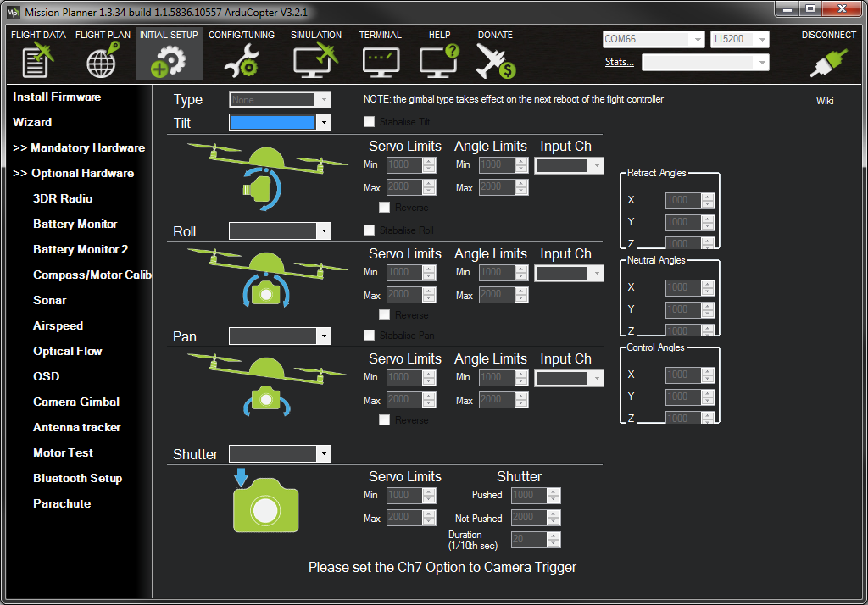Click the Tilt Servo Limits Min field
Viewport: 868px width, 605px height.
point(411,165)
